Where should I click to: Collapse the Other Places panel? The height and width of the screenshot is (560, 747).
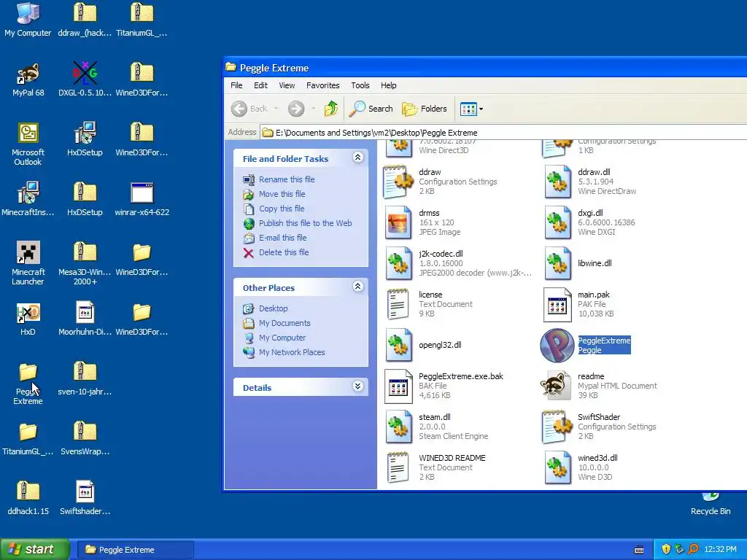[x=357, y=286]
